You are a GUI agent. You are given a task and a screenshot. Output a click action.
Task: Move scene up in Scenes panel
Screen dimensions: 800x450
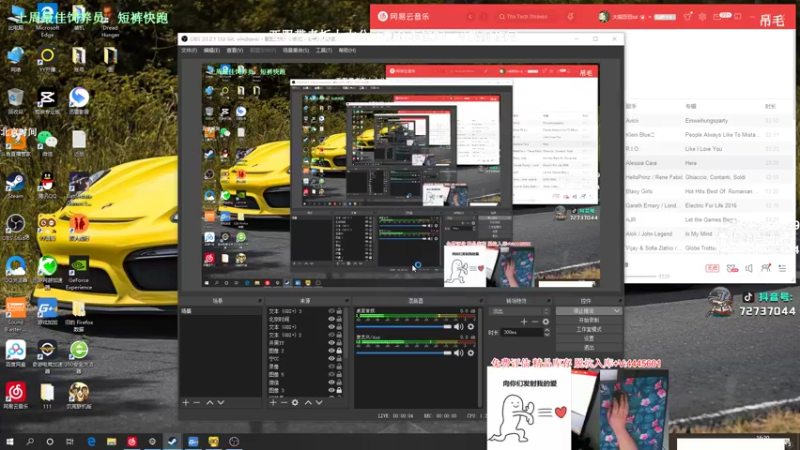[210, 403]
